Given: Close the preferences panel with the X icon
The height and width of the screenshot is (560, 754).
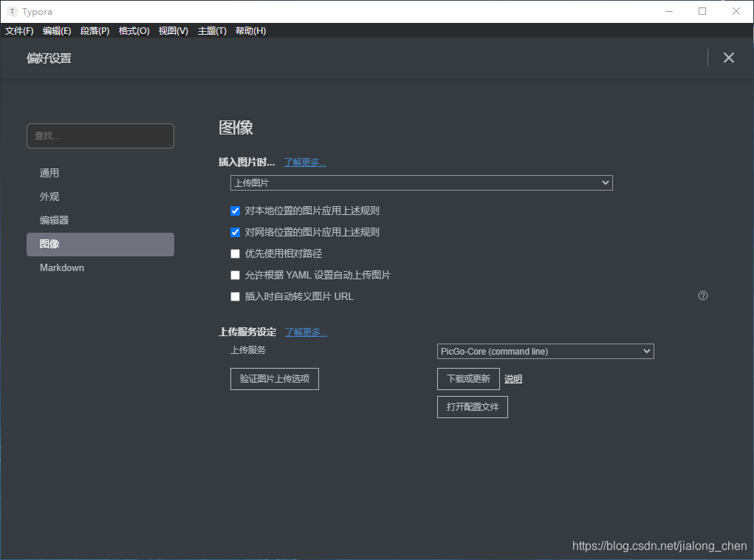Looking at the screenshot, I should (x=728, y=58).
